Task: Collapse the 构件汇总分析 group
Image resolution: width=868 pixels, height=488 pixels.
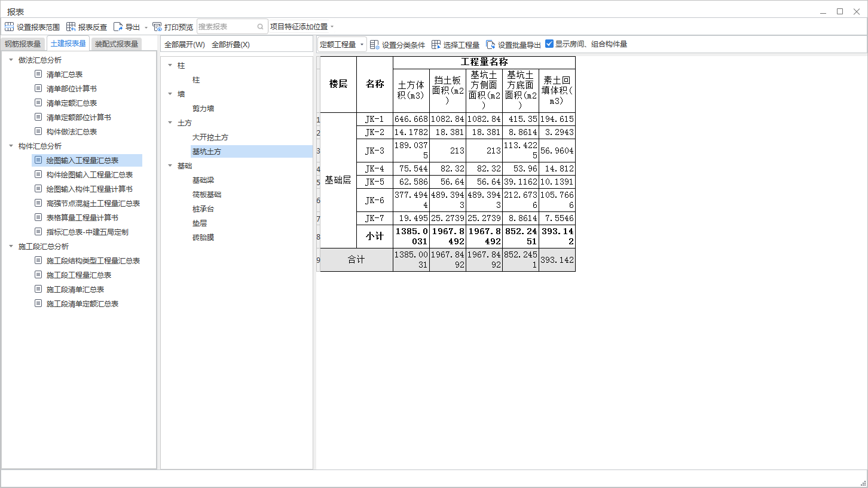Action: pyautogui.click(x=11, y=146)
